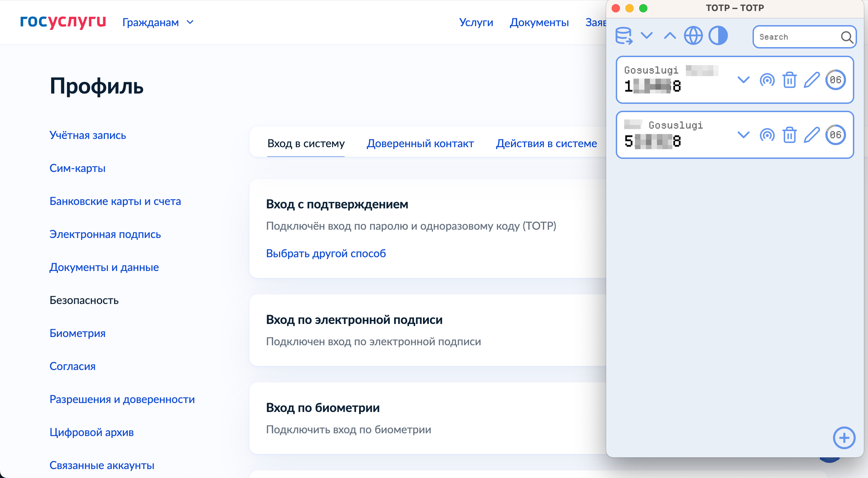
Task: Edit the second Gosuslugi entry with pencil
Action: (x=812, y=135)
